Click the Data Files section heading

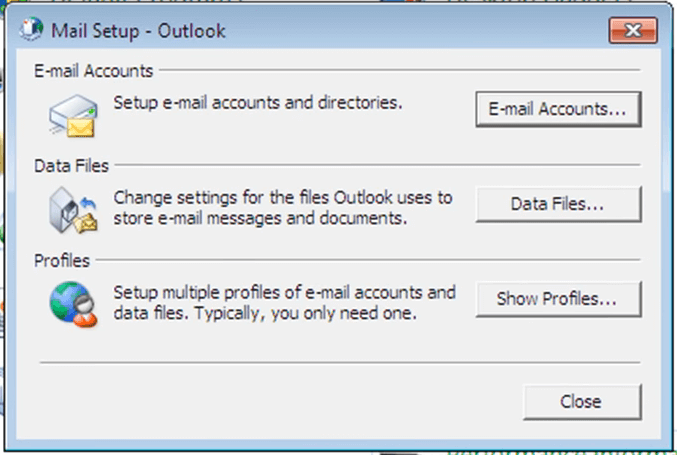[74, 166]
